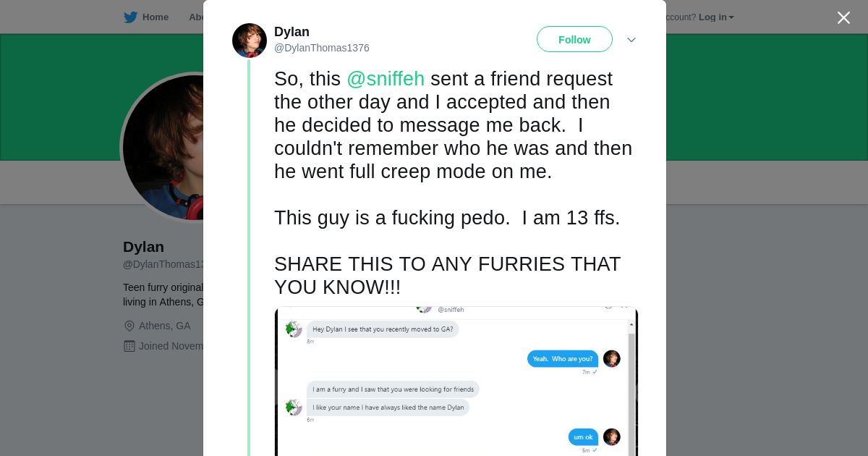Expand the tweet options chevron menu
868x456 pixels.
click(x=631, y=40)
